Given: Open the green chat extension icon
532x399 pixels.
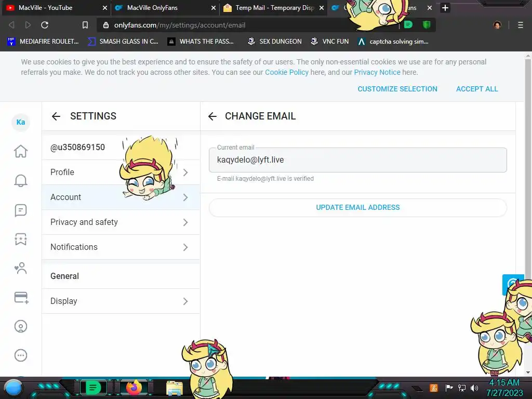Looking at the screenshot, I should tap(408, 25).
